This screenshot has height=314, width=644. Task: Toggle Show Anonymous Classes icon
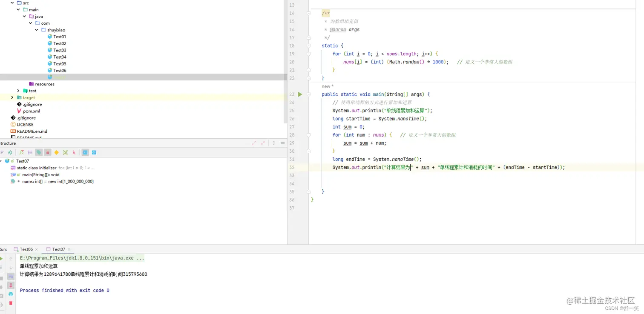coord(65,152)
